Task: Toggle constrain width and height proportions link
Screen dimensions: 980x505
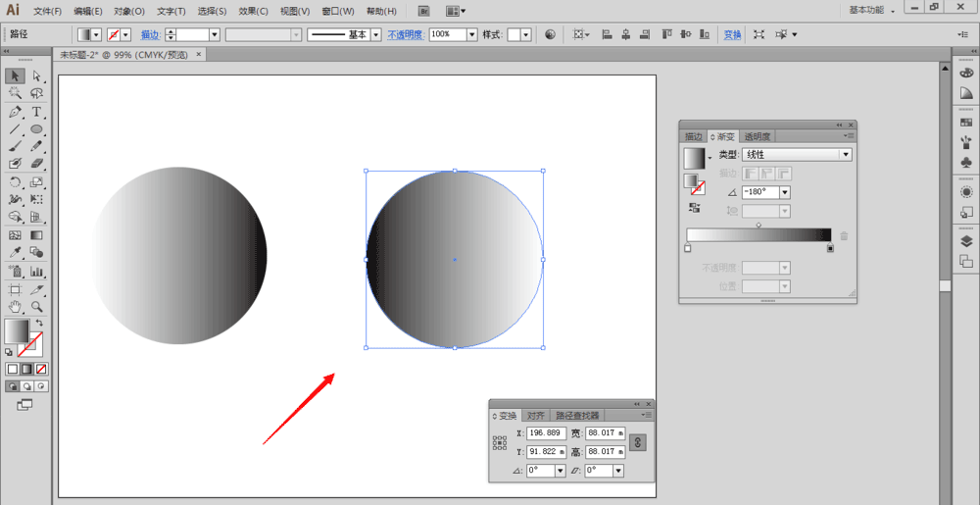Action: 637,442
